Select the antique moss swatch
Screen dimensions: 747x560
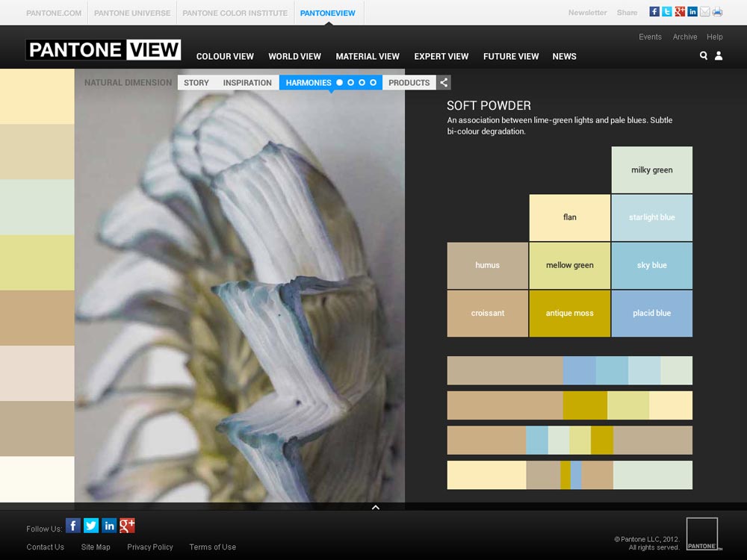(570, 314)
